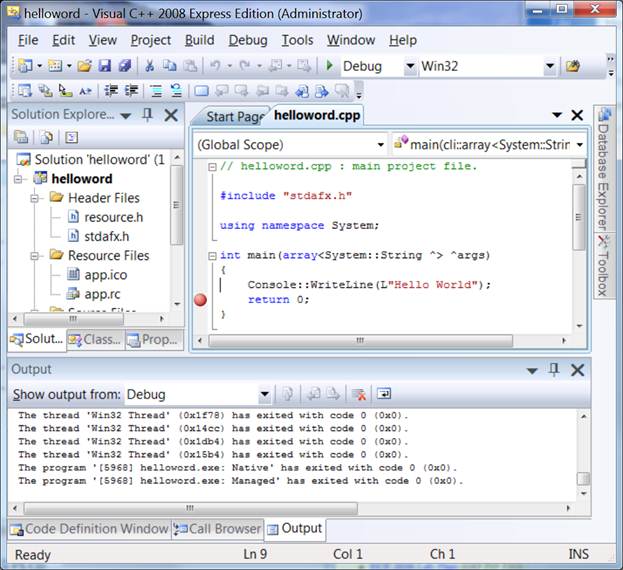The width and height of the screenshot is (623, 570).
Task: Collapse the helloword project node
Action: click(18, 179)
